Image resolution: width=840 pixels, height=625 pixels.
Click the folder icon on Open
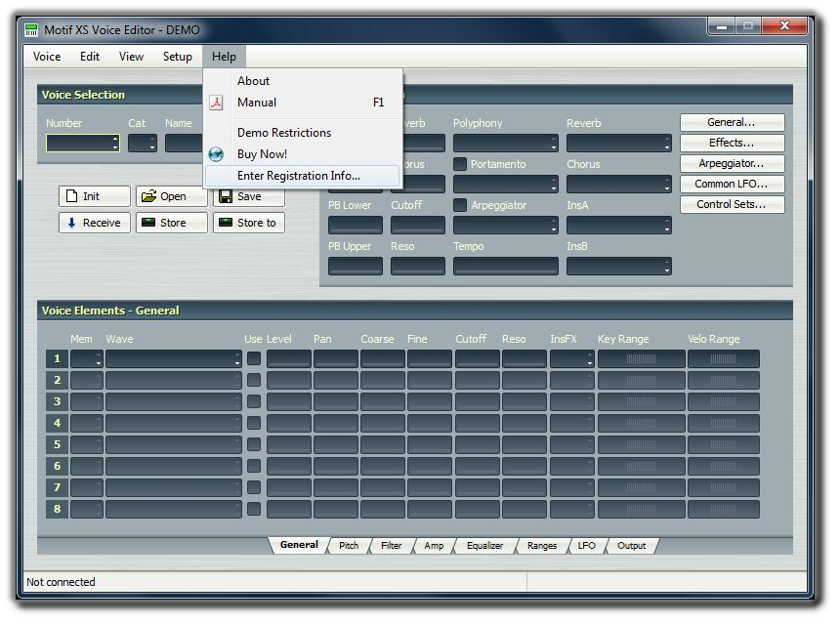[x=148, y=196]
